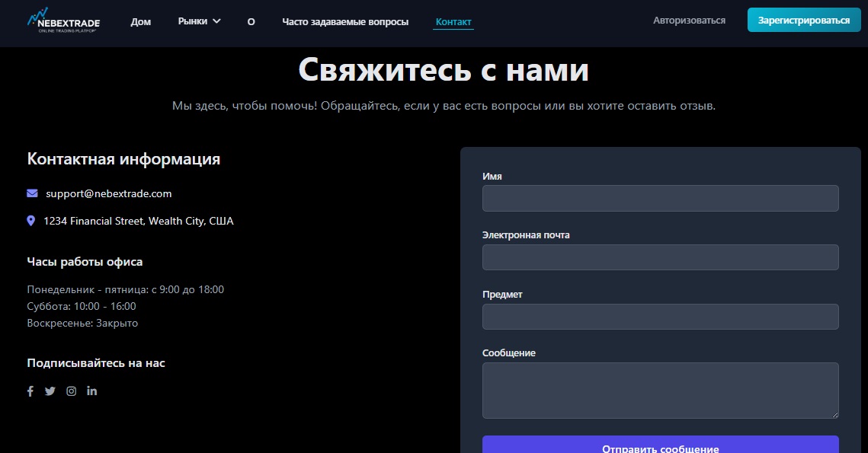Click the map pin address icon
Image resolution: width=868 pixels, height=453 pixels.
(31, 221)
